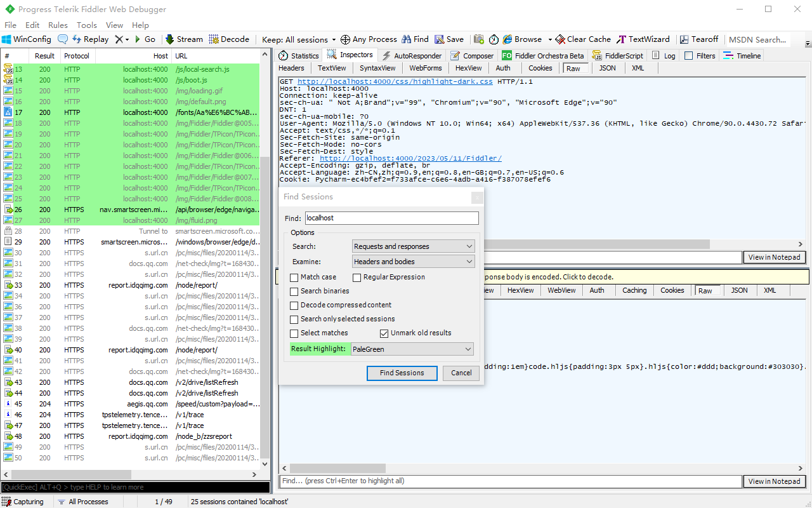The image size is (812, 508).
Task: Switch to the Statistics tab
Action: pos(299,56)
